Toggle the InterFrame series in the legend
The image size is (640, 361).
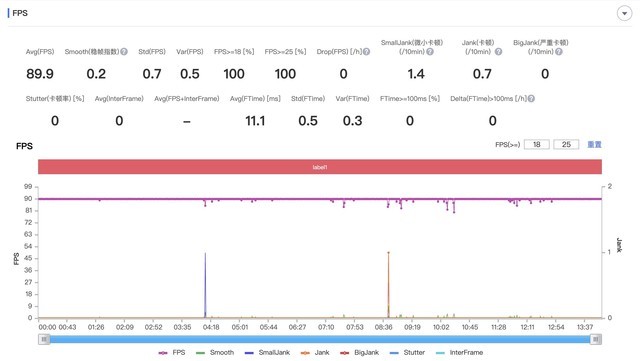point(459,352)
